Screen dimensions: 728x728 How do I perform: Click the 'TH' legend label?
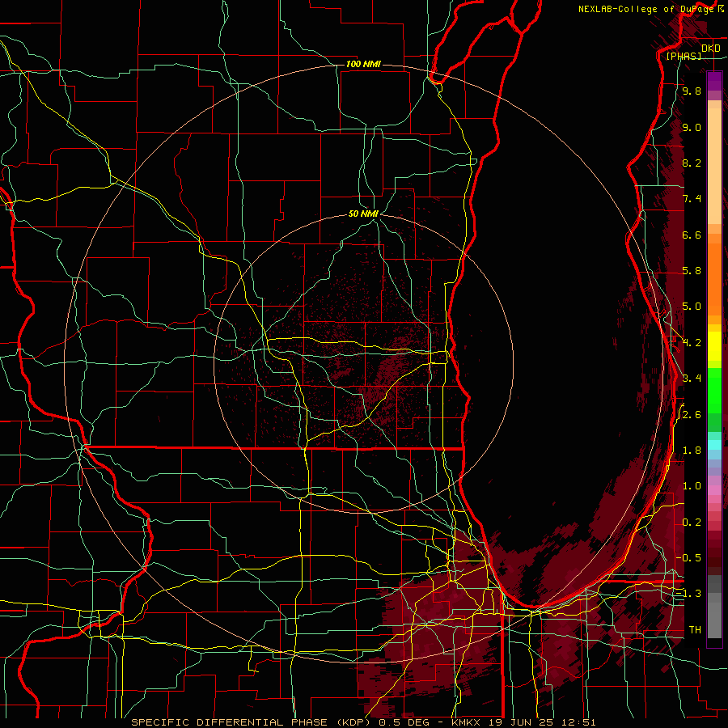point(695,629)
